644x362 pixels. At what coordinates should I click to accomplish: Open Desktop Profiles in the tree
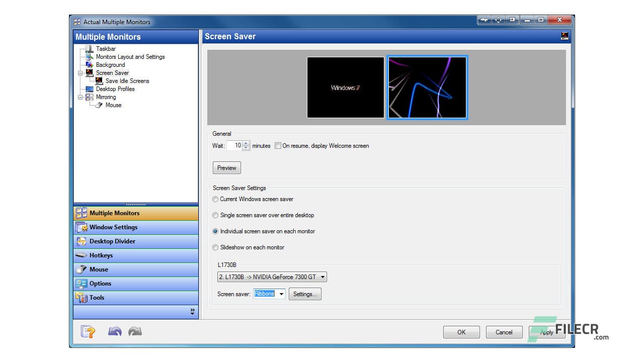pos(115,89)
